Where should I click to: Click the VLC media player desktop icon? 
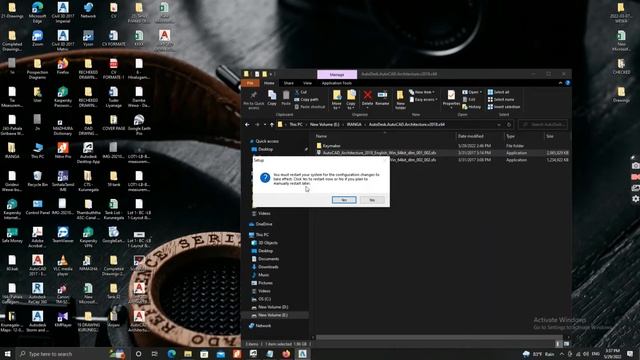(63, 265)
